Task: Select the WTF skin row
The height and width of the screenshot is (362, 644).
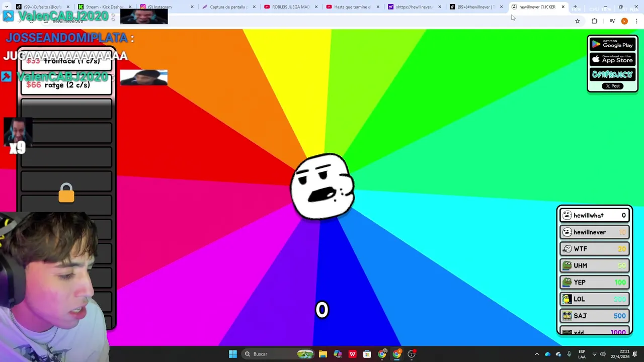Action: tap(595, 249)
